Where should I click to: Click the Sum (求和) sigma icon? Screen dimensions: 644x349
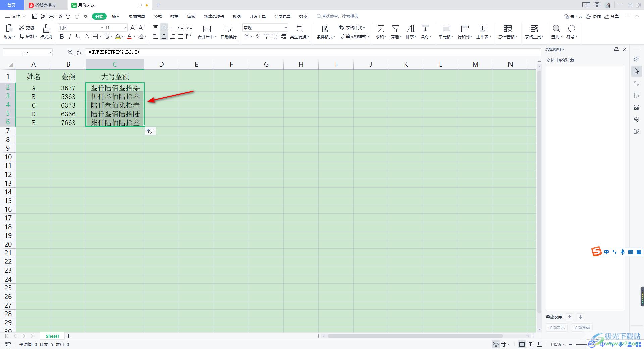381,28
